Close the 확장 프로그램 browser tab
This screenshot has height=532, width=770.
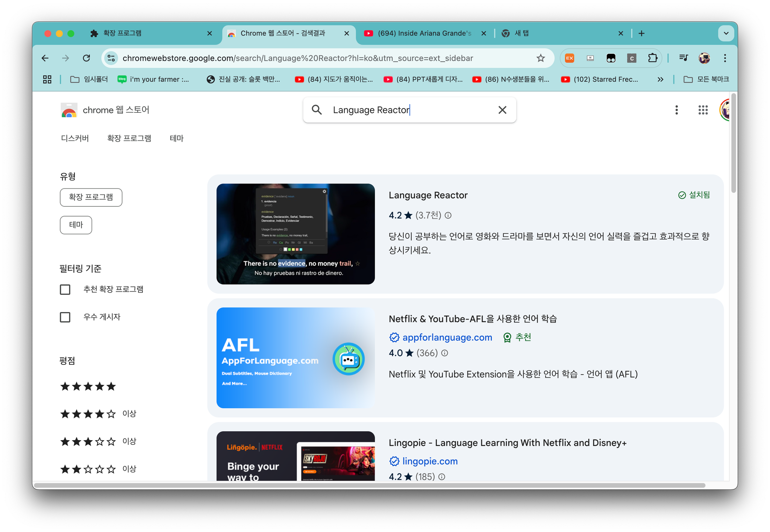coord(209,33)
